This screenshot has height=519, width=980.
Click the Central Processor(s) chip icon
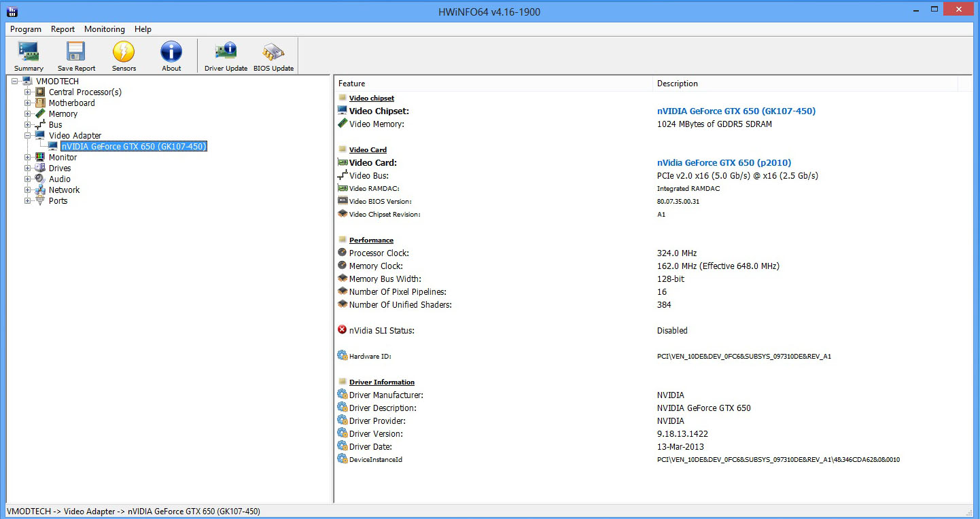[x=40, y=92]
